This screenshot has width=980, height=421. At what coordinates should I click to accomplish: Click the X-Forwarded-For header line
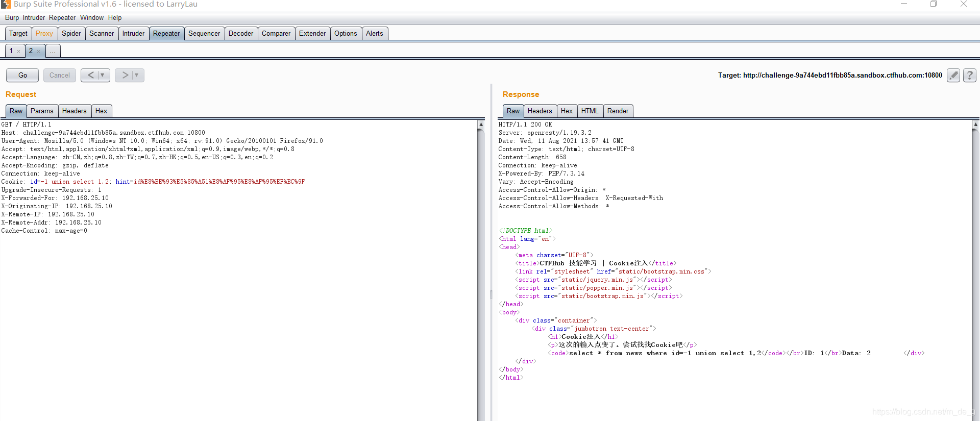(55, 198)
